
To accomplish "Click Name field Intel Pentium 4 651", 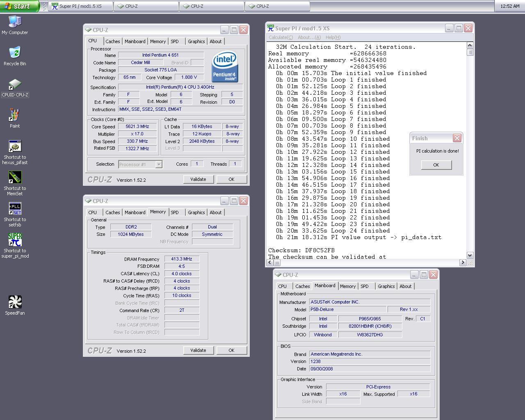I will pos(161,55).
